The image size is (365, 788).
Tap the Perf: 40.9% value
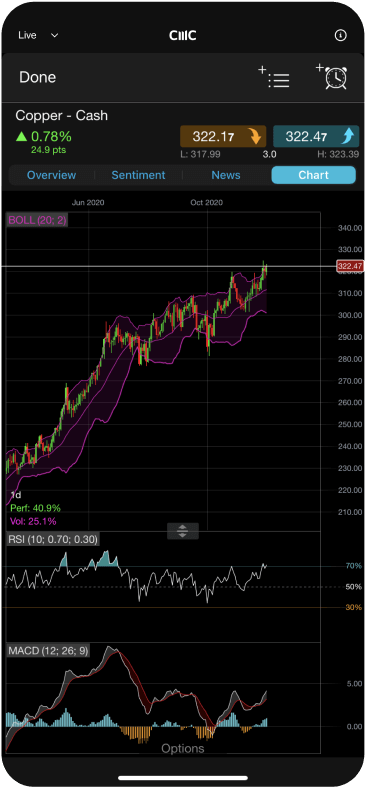point(35,508)
